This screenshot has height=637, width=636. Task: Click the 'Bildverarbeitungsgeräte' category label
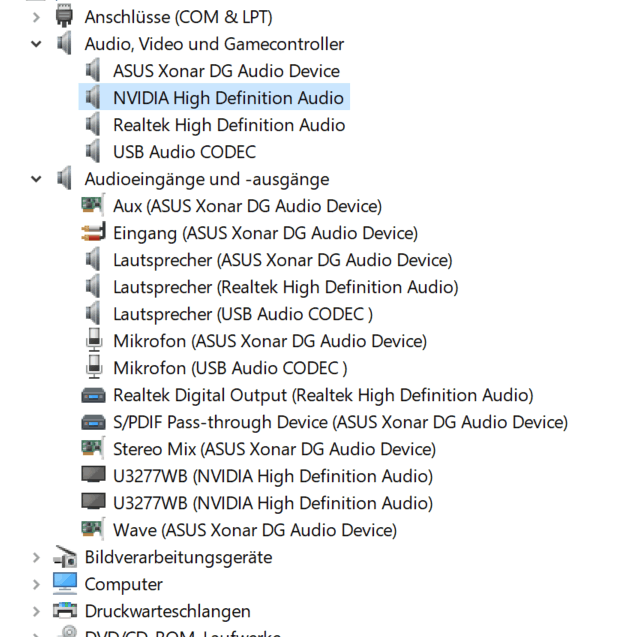pyautogui.click(x=178, y=557)
